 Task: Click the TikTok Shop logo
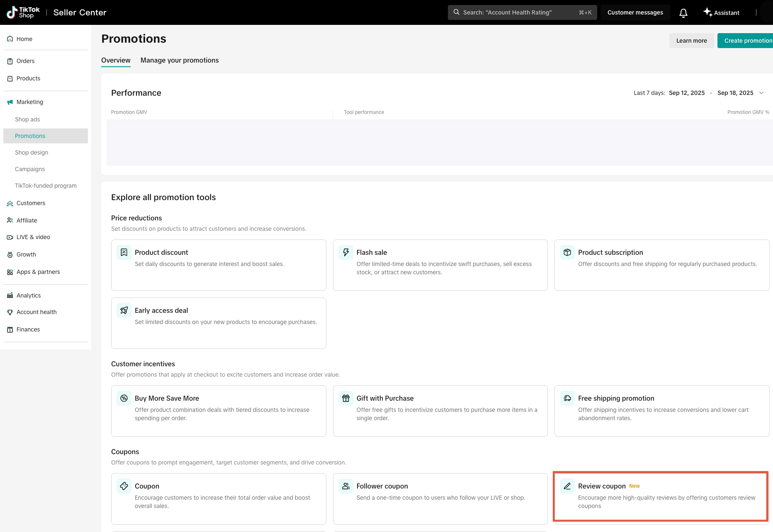(24, 12)
